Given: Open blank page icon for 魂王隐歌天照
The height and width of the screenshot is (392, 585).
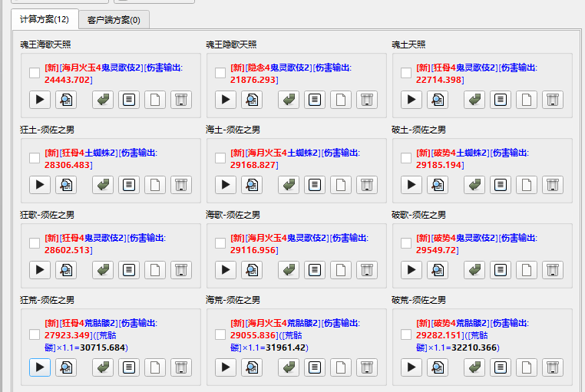Looking at the screenshot, I should (341, 100).
